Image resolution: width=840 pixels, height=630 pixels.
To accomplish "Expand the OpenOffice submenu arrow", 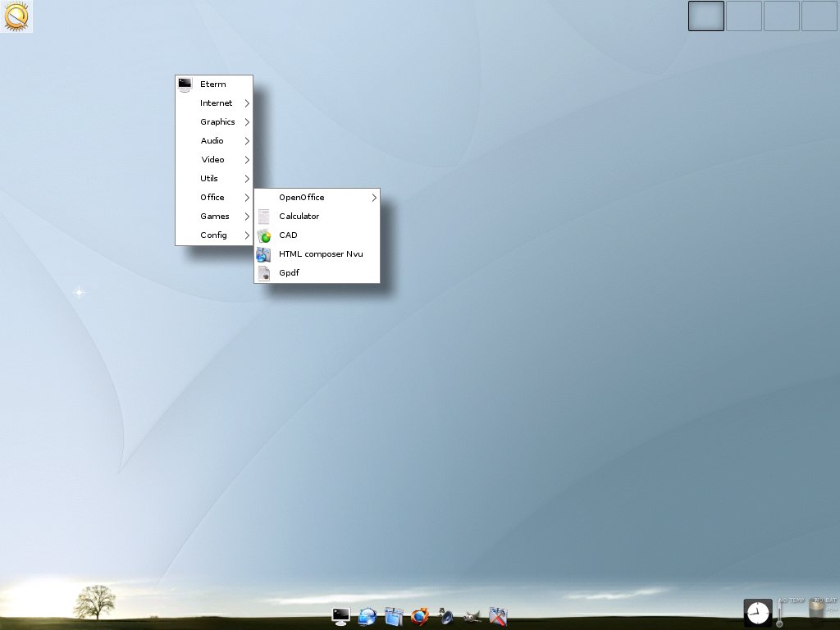I will 374,198.
